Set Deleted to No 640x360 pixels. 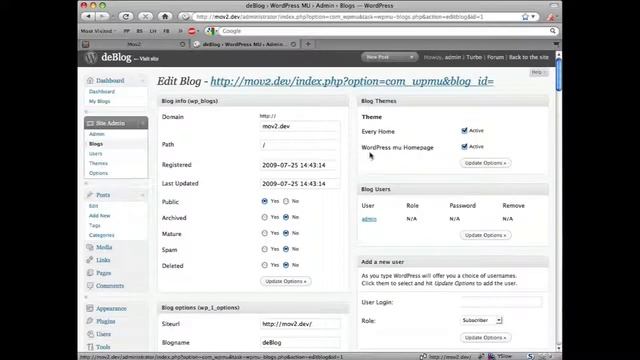point(286,265)
